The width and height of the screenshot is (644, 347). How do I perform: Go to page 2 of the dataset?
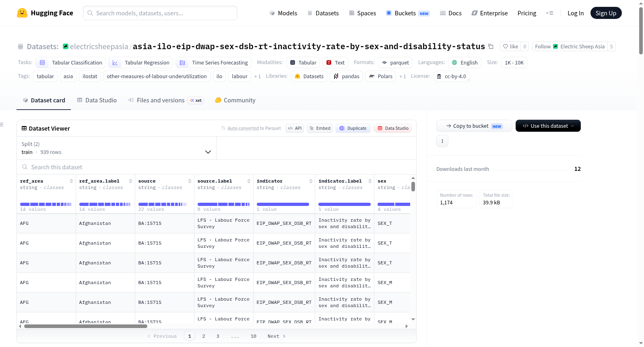(204, 336)
